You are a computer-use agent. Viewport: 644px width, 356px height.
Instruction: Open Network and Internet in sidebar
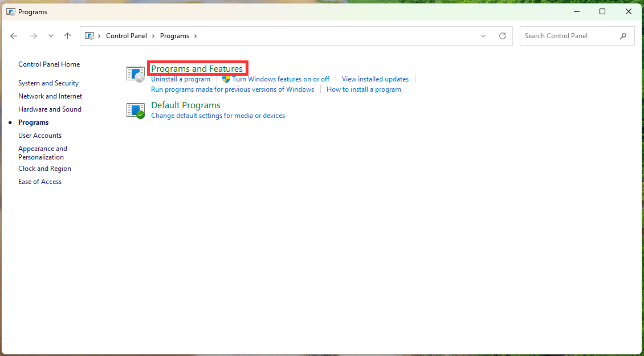pyautogui.click(x=50, y=96)
